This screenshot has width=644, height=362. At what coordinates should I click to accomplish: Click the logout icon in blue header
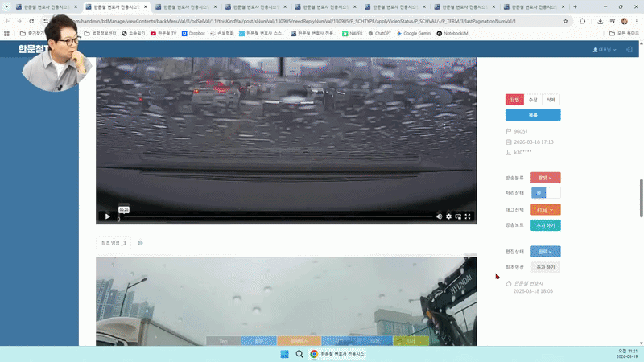(630, 50)
